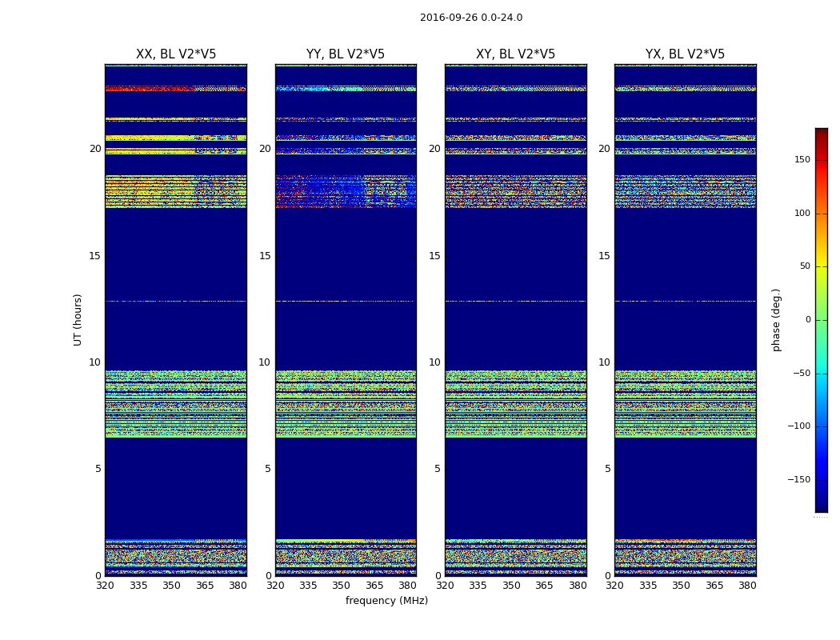
Task: Click y-axis tick '10' of YX panel
Action: [605, 362]
